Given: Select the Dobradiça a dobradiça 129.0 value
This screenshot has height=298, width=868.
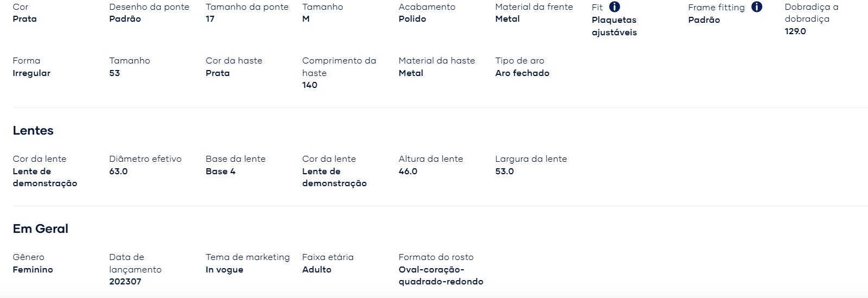Looking at the screenshot, I should (795, 31).
